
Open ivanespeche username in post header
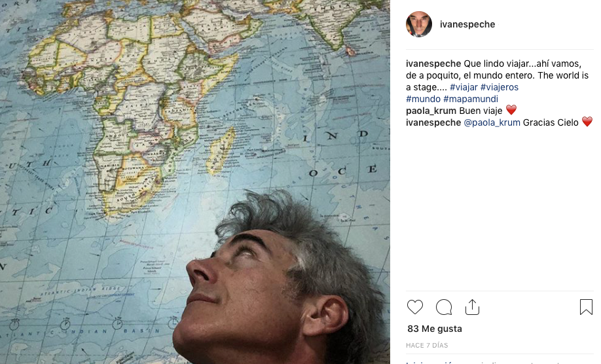467,24
